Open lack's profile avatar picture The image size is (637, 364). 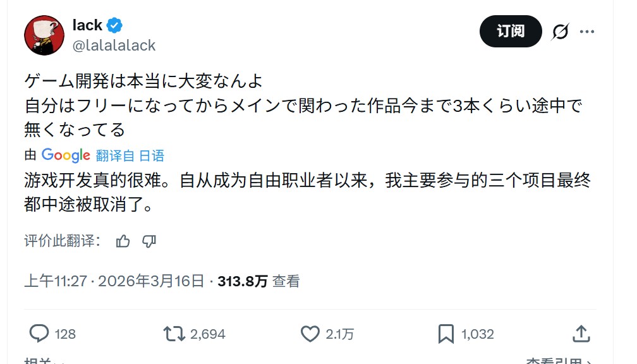(x=44, y=35)
